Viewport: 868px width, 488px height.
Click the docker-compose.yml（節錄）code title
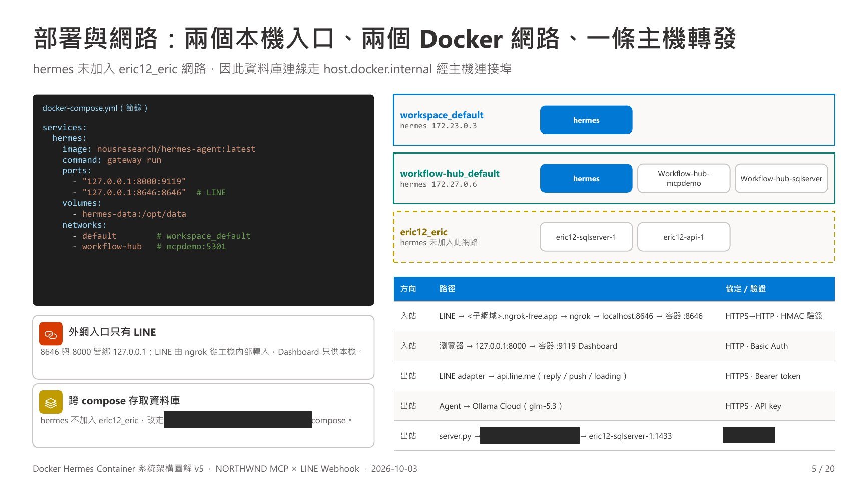click(x=95, y=108)
